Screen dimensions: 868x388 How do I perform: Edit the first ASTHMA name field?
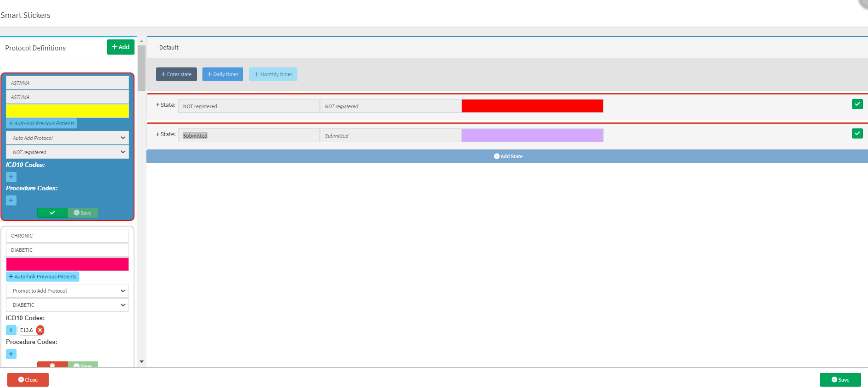[x=67, y=83]
